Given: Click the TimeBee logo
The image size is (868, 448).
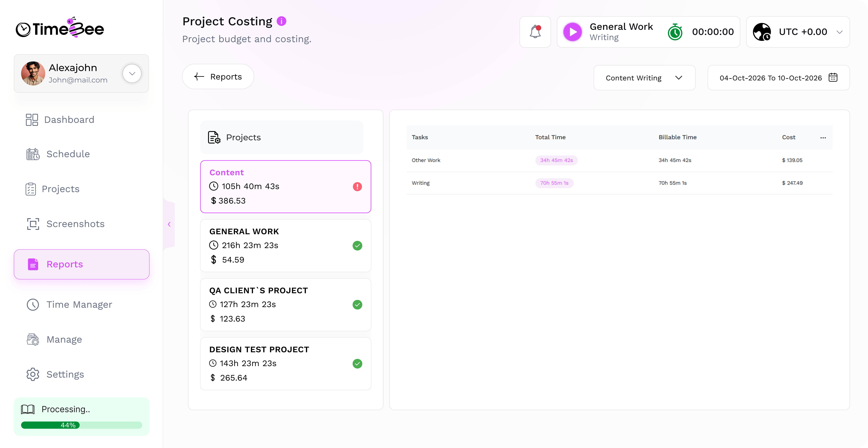Looking at the screenshot, I should (x=60, y=28).
